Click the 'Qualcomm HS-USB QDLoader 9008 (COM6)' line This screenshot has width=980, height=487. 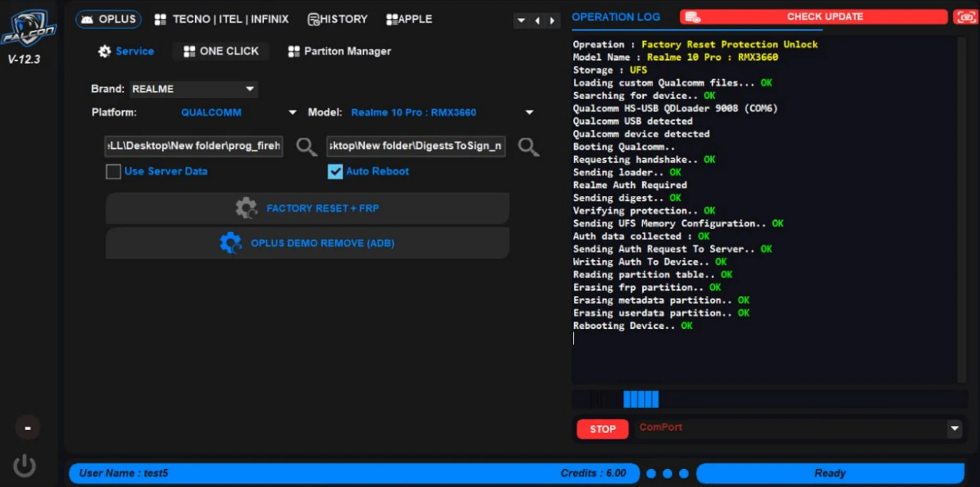(675, 109)
